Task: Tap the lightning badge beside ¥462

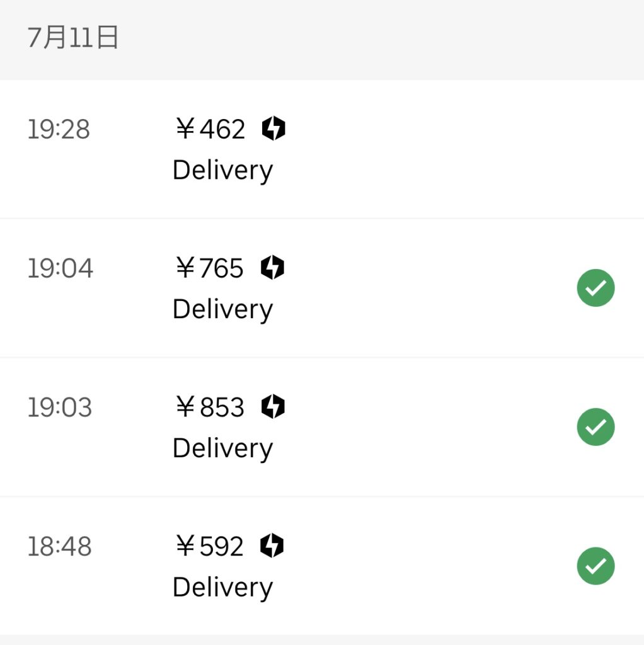Action: click(x=273, y=128)
